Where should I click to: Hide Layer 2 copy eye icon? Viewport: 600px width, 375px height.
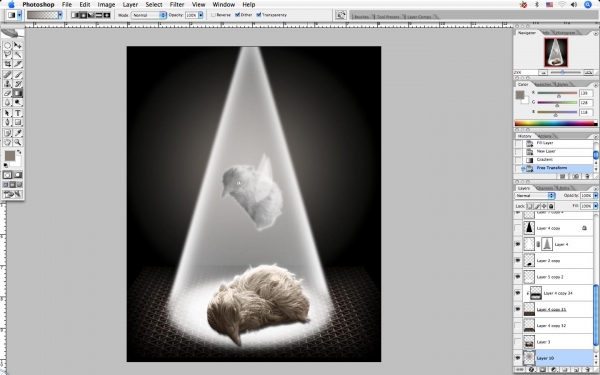point(518,261)
